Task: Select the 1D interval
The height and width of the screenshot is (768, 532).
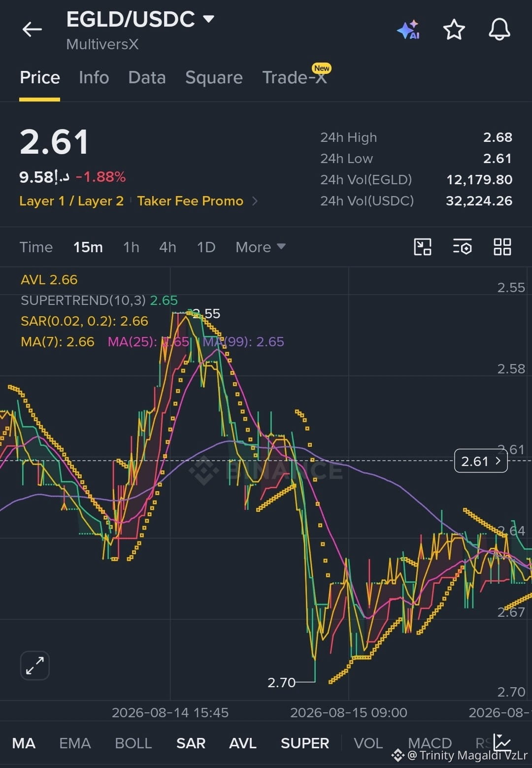Action: (206, 247)
